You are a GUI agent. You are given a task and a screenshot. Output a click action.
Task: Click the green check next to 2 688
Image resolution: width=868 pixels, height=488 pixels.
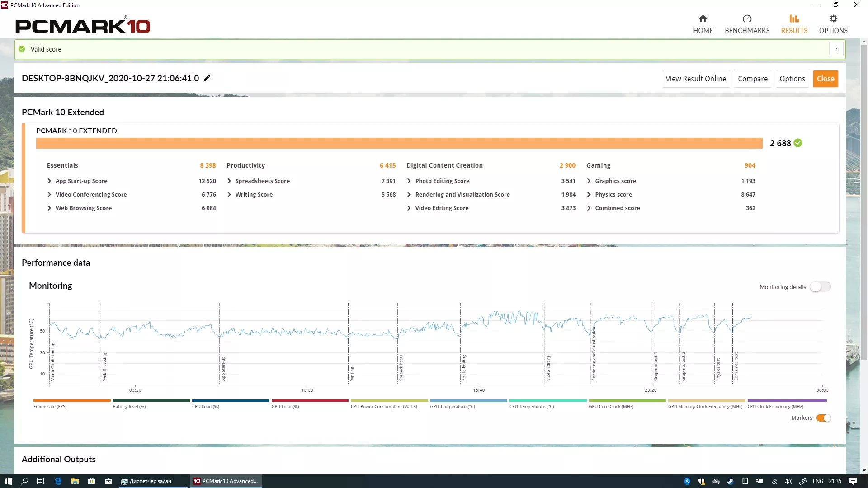coord(798,143)
